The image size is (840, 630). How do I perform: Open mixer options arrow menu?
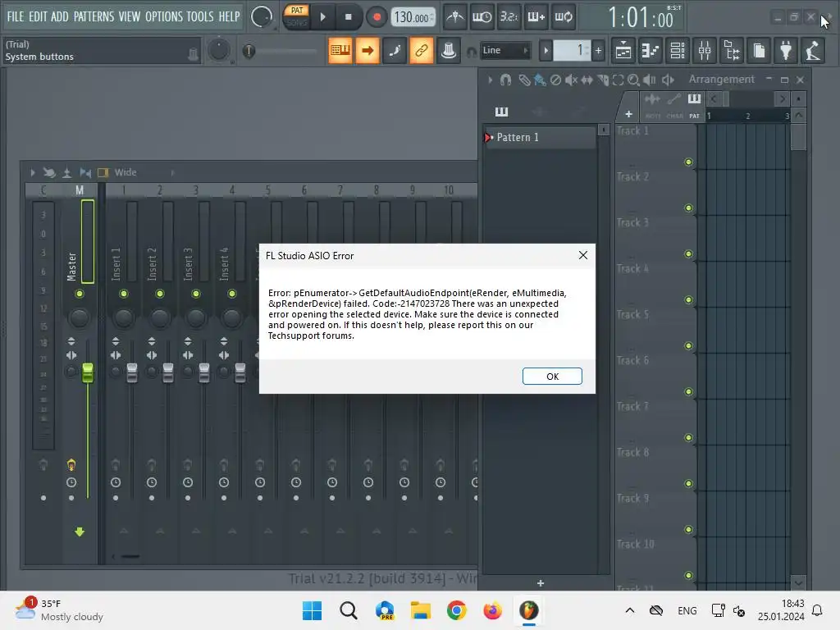tap(33, 172)
